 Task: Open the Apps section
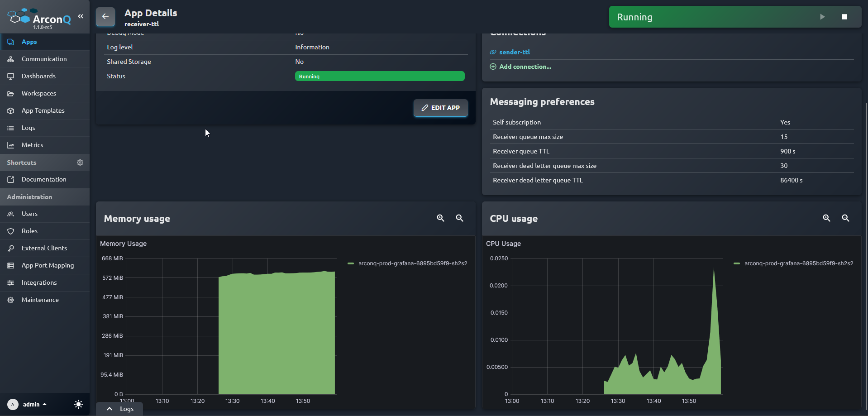45,42
